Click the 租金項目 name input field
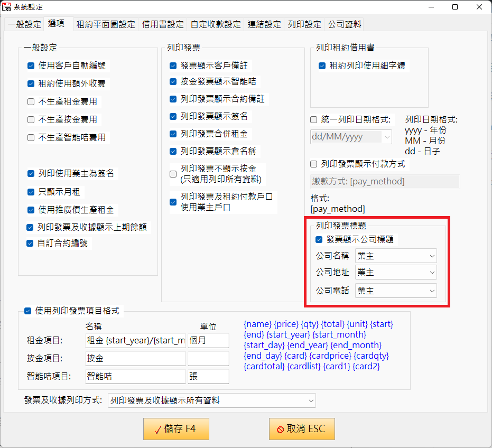Image resolution: width=492 pixels, height=448 pixels. 135,341
